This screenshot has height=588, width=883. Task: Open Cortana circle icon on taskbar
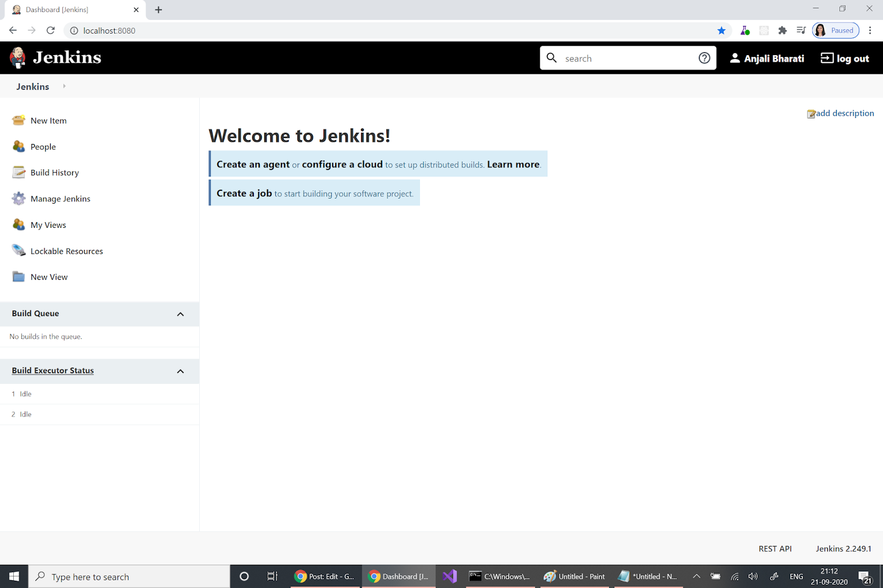pyautogui.click(x=244, y=576)
